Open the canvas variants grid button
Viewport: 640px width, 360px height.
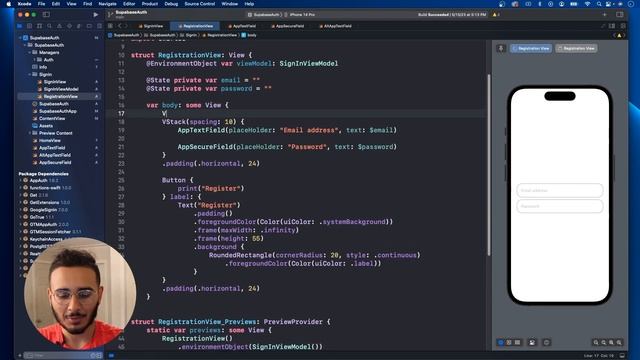518,342
